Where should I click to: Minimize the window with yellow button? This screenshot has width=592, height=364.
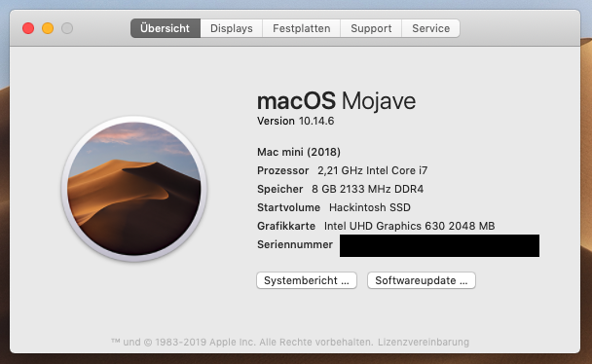[x=48, y=28]
